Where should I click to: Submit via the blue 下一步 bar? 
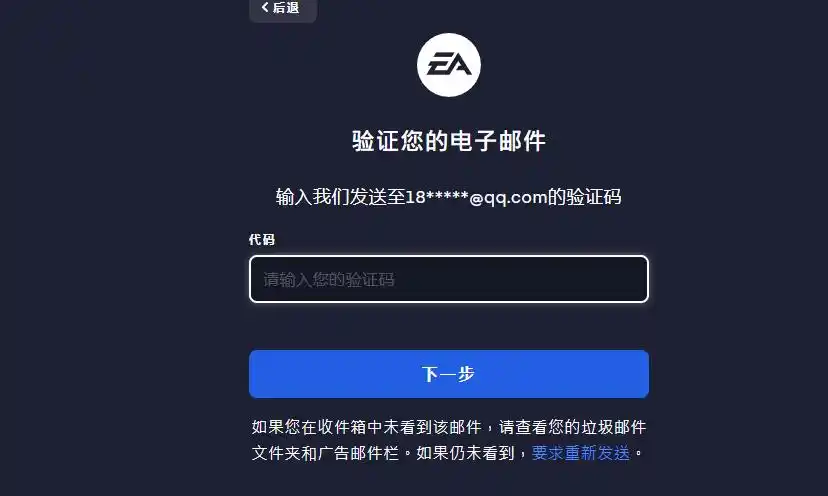point(449,374)
